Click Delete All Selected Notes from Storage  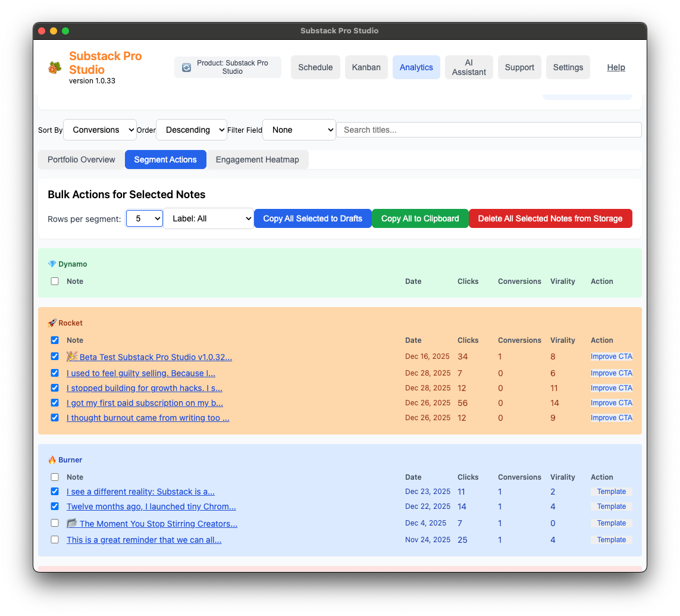550,218
